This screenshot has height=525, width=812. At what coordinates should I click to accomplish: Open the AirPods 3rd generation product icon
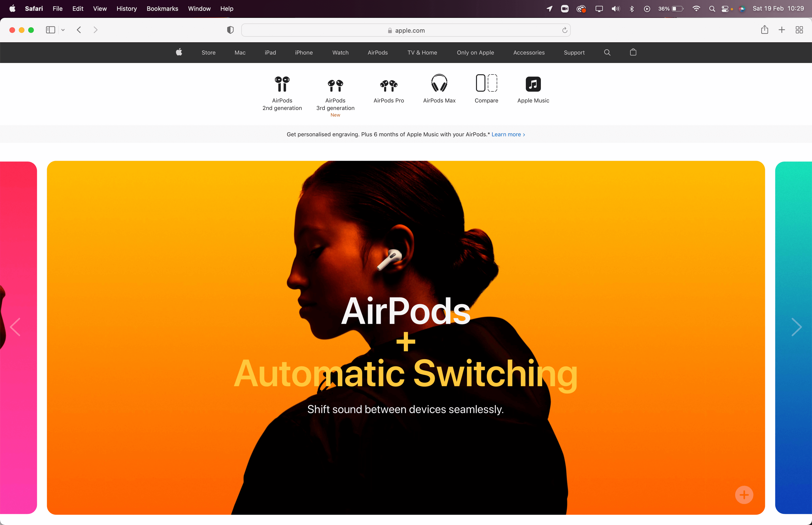pyautogui.click(x=335, y=86)
